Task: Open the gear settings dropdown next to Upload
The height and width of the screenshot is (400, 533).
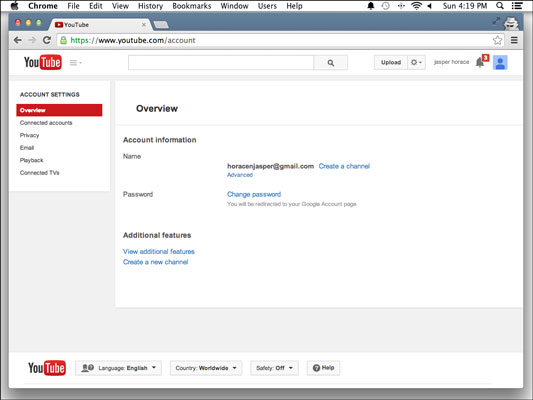Action: tap(416, 63)
